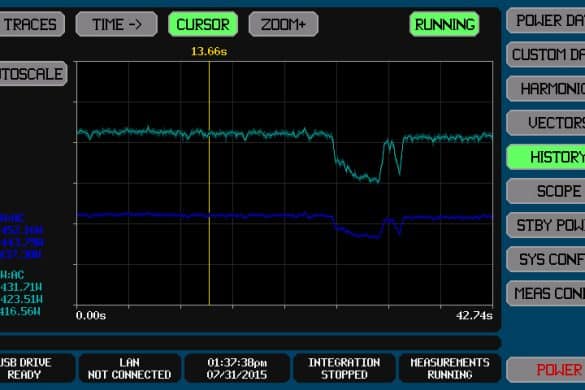
Task: Open the SCOPE view
Action: point(546,191)
